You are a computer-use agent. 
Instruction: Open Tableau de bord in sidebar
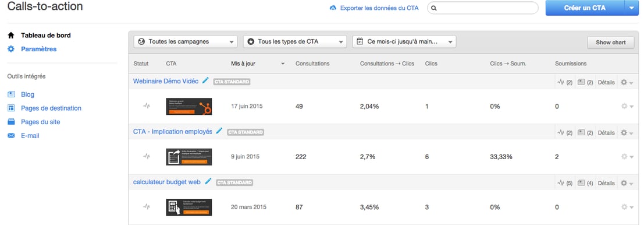pos(45,36)
